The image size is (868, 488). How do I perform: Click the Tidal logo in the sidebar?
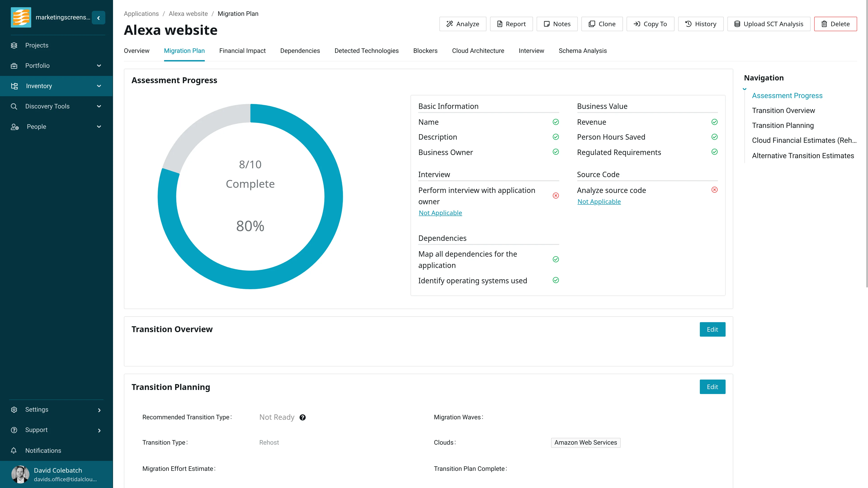click(21, 17)
